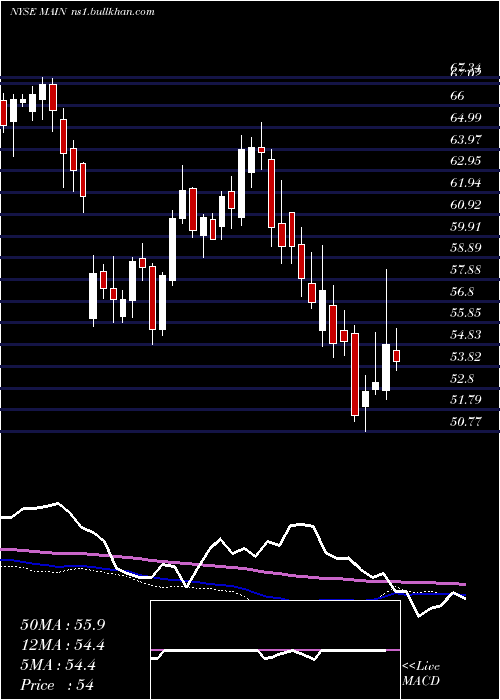
Task: Click the 60.92 price axis label
Action: [466, 205]
